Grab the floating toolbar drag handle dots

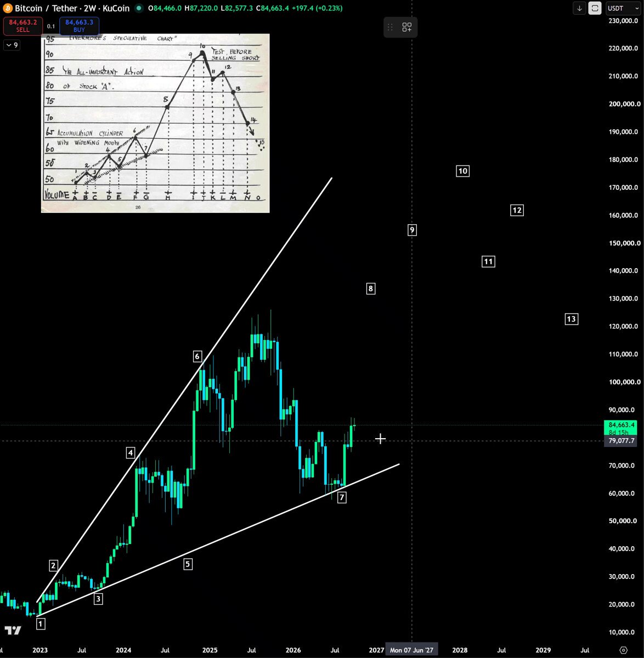coord(390,27)
